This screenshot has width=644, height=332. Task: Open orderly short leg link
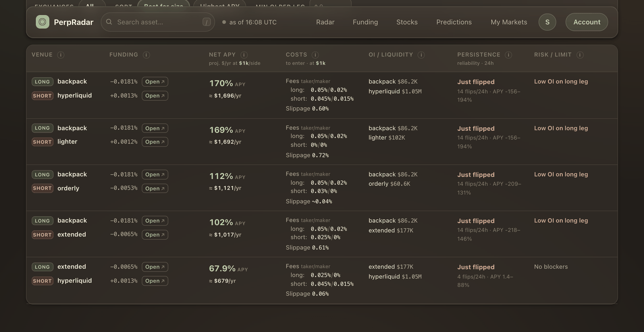click(x=155, y=188)
